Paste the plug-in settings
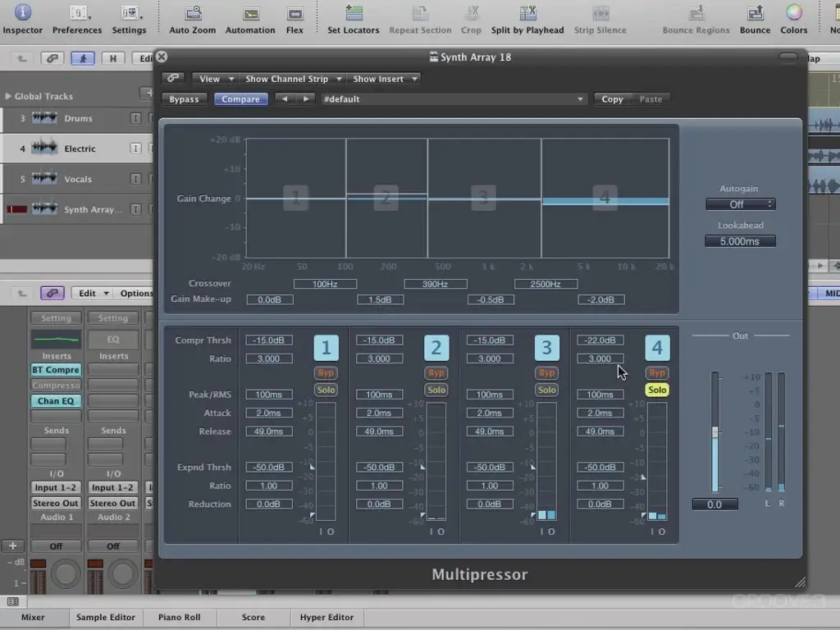This screenshot has height=630, width=840. pyautogui.click(x=651, y=99)
